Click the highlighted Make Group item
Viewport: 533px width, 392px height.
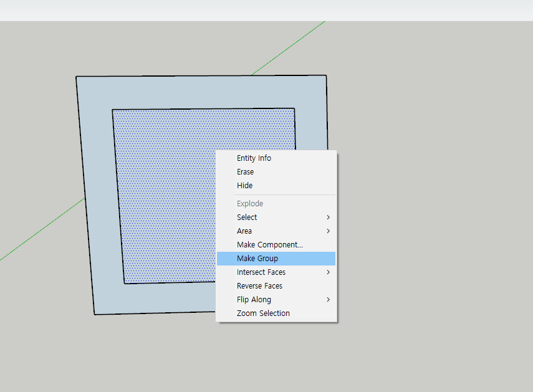point(276,259)
